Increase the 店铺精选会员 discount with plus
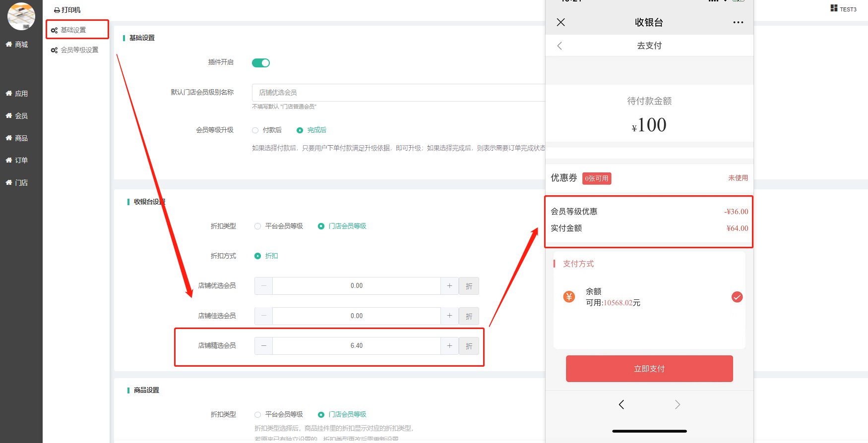The width and height of the screenshot is (868, 443). 449,346
